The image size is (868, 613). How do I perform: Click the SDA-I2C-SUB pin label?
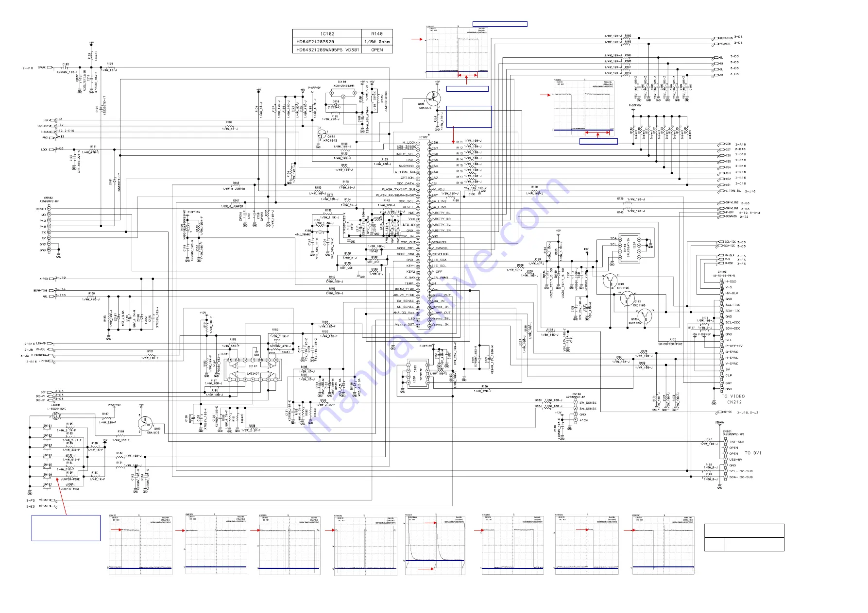tap(741, 477)
